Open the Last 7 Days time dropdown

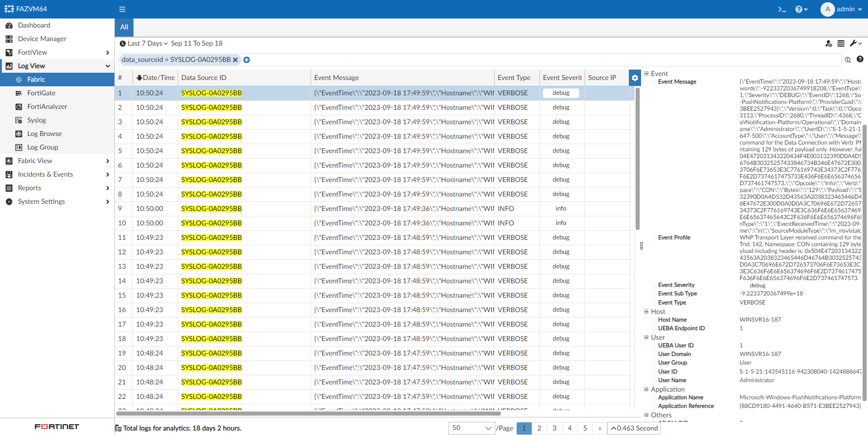[x=143, y=43]
